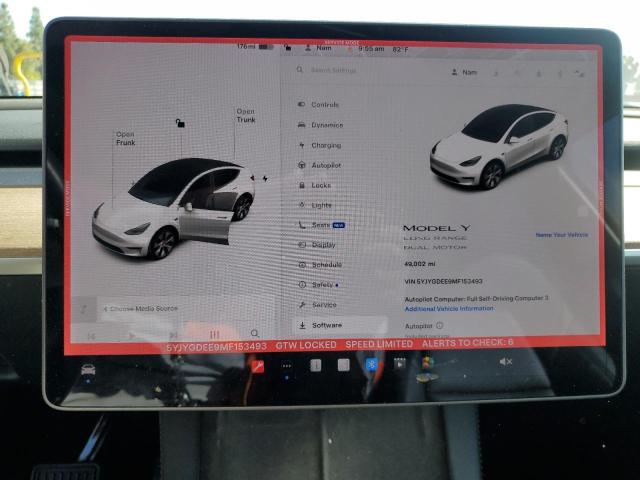
Task: Tap the Autopilot Computer description text
Action: click(x=476, y=299)
